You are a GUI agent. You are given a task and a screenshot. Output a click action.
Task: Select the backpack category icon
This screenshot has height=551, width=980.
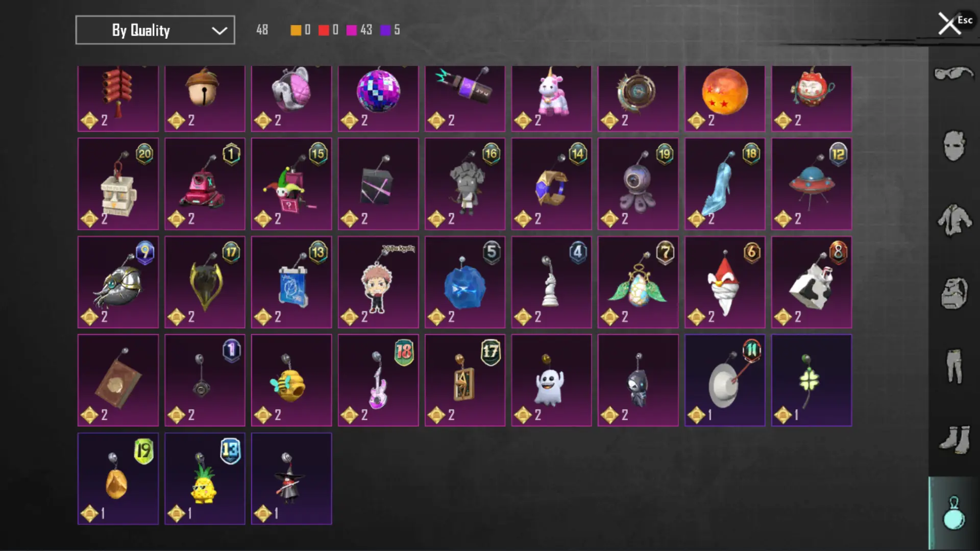coord(954,293)
